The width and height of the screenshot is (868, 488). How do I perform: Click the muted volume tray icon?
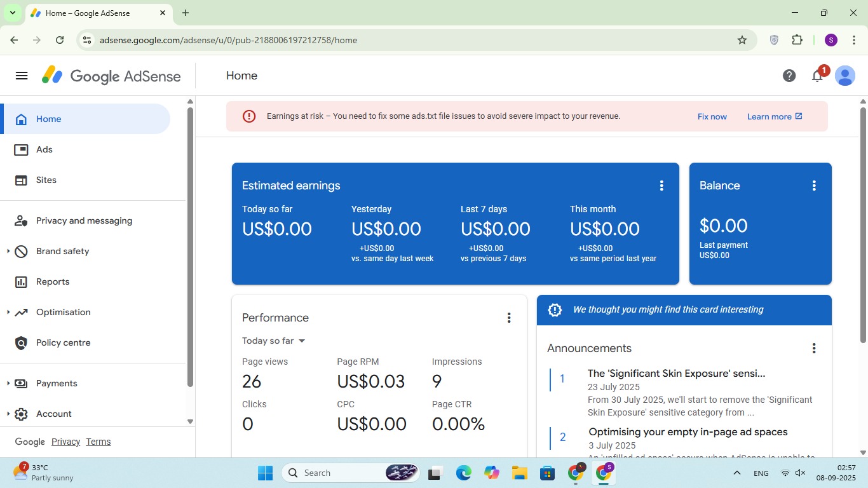tap(801, 473)
